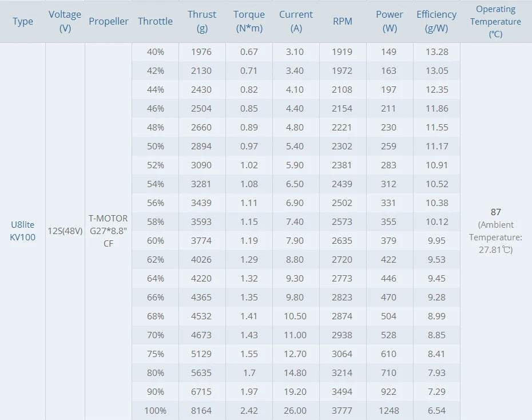
Task: Select the U8lite KV100 type cell
Action: [x=23, y=231]
